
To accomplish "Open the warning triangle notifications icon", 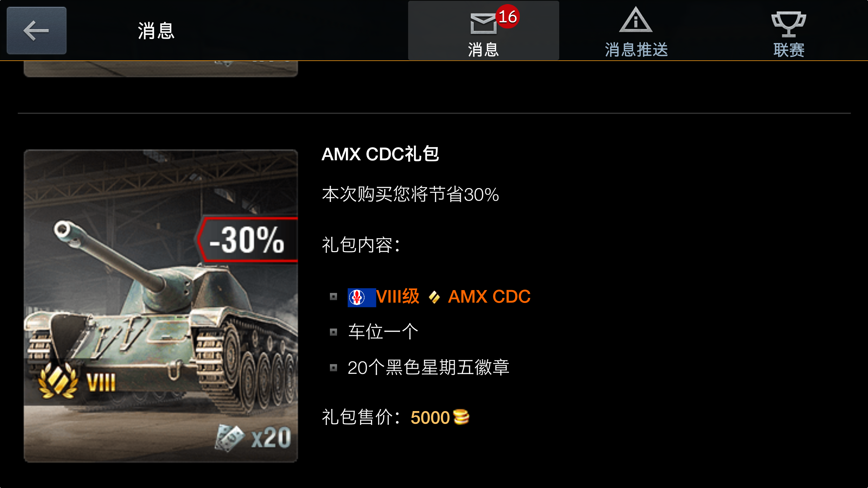I will click(x=636, y=20).
